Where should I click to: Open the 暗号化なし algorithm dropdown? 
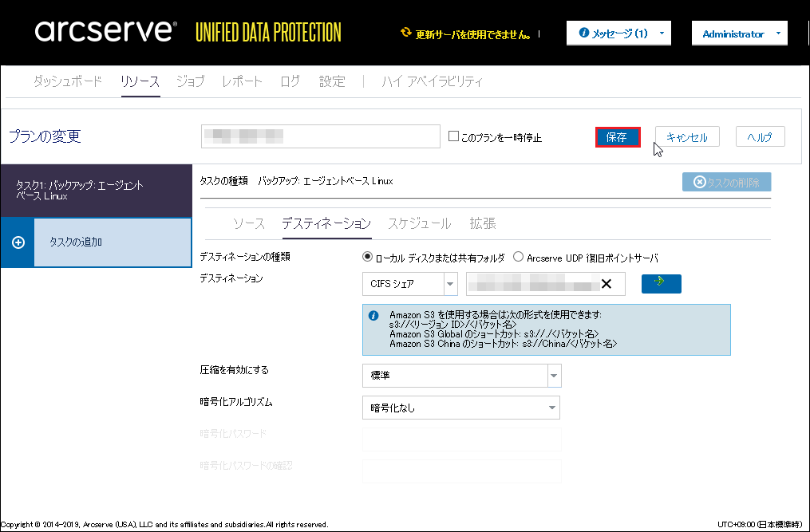coord(552,408)
